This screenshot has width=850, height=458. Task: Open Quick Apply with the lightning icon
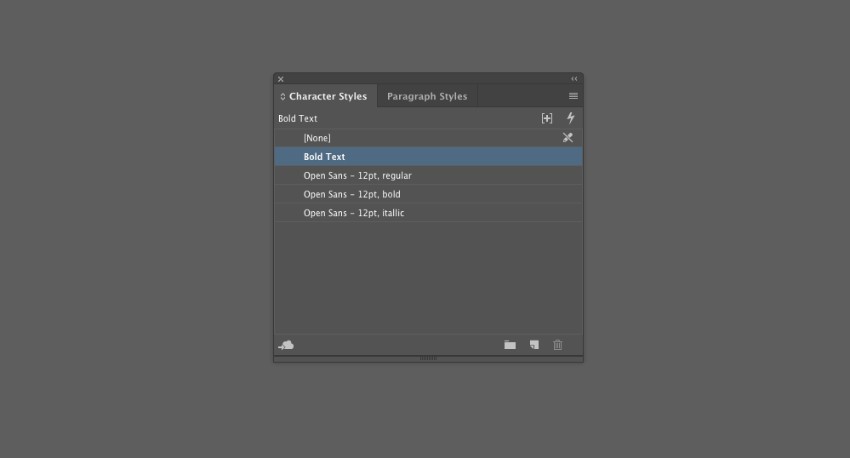click(570, 118)
